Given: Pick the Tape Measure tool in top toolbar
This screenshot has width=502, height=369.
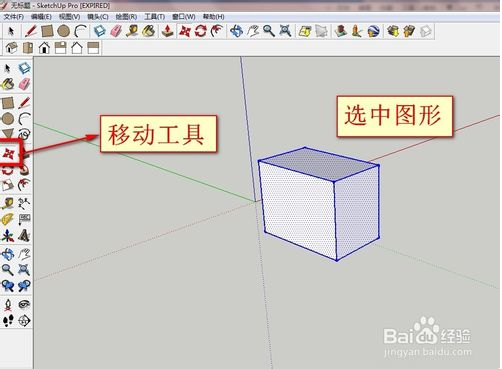Looking at the screenshot, I should click(132, 31).
